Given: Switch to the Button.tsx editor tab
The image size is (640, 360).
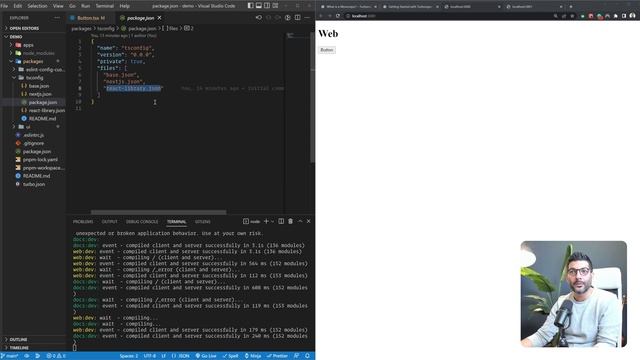Looking at the screenshot, I should point(87,18).
